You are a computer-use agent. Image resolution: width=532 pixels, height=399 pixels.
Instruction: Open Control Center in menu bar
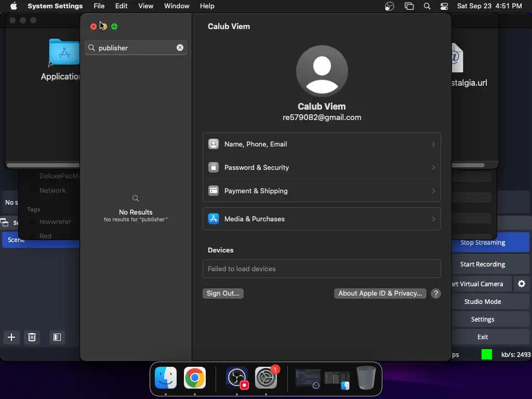click(444, 6)
